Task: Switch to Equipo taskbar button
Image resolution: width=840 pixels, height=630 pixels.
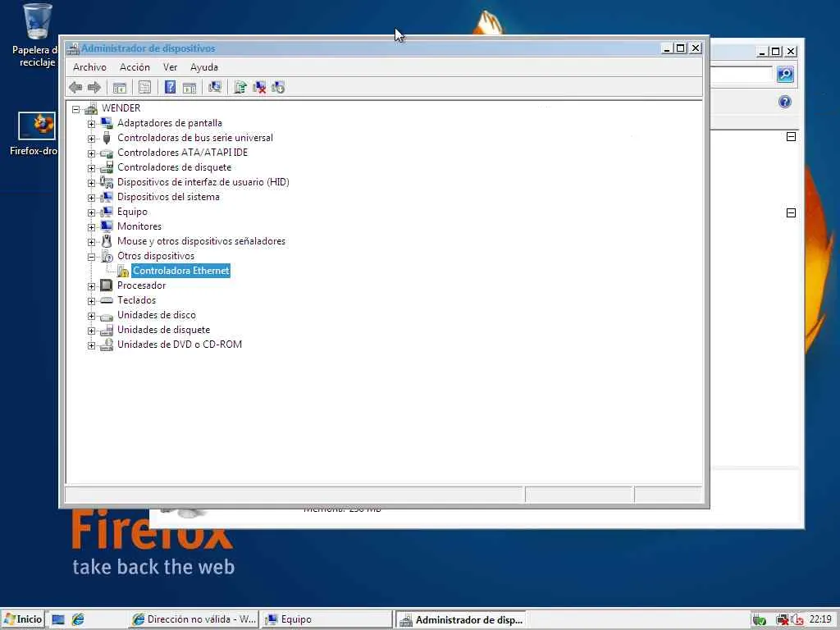Action: [x=327, y=619]
